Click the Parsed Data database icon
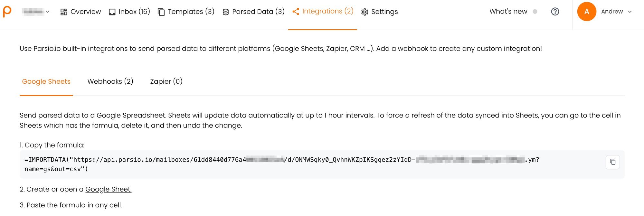 [226, 12]
